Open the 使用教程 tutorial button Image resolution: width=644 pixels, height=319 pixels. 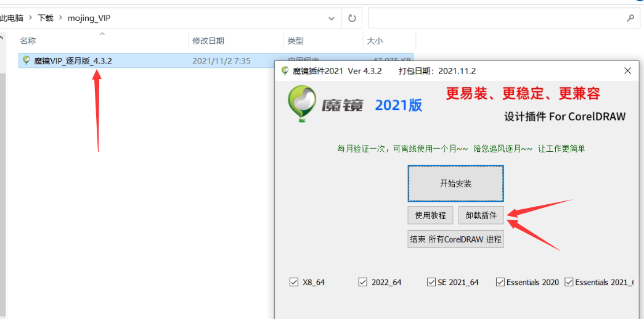(430, 215)
